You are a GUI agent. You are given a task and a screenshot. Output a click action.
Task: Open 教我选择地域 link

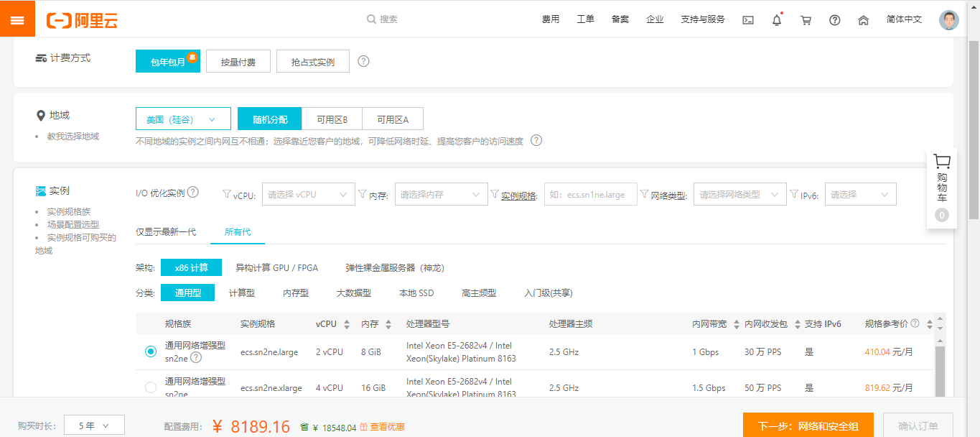[73, 136]
